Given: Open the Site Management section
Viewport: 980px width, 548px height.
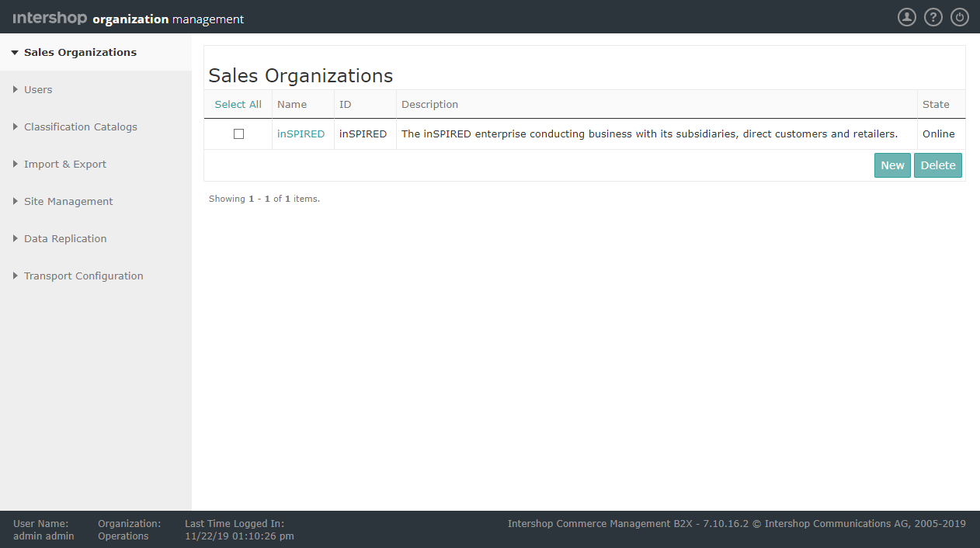Looking at the screenshot, I should (69, 201).
